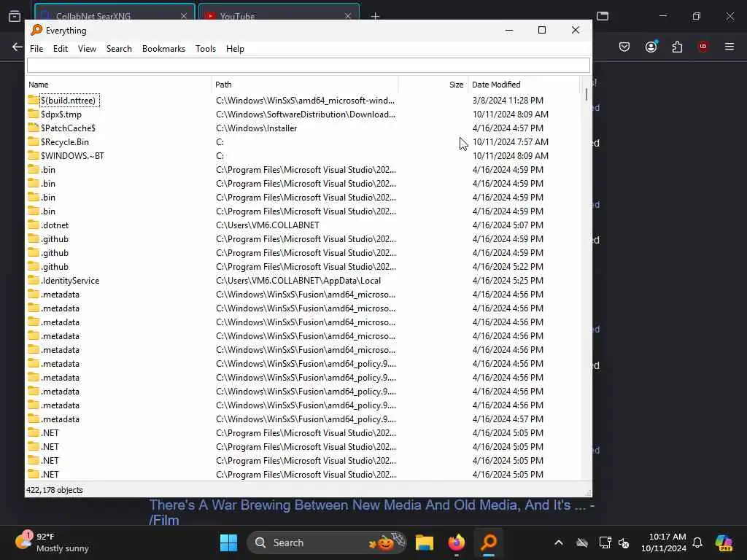Select the $Recycle.Bin folder icon
The height and width of the screenshot is (560, 747).
(33, 141)
